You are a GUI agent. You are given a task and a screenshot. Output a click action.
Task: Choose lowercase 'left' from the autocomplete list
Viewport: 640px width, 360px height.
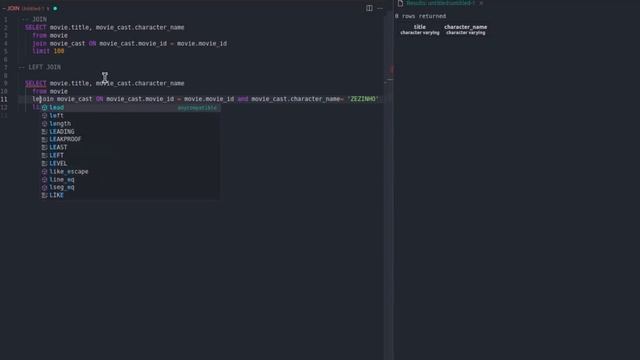(x=130, y=116)
